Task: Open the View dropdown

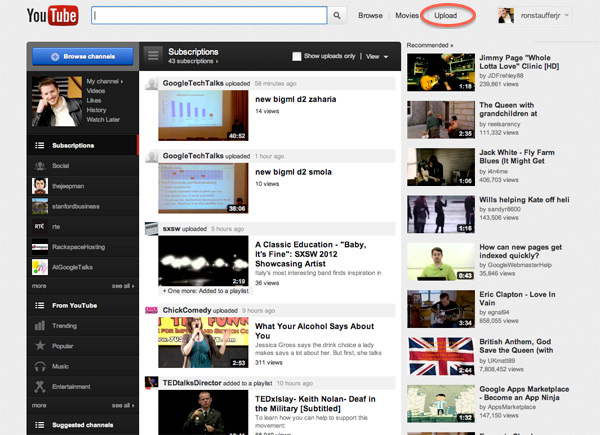Action: pos(377,57)
